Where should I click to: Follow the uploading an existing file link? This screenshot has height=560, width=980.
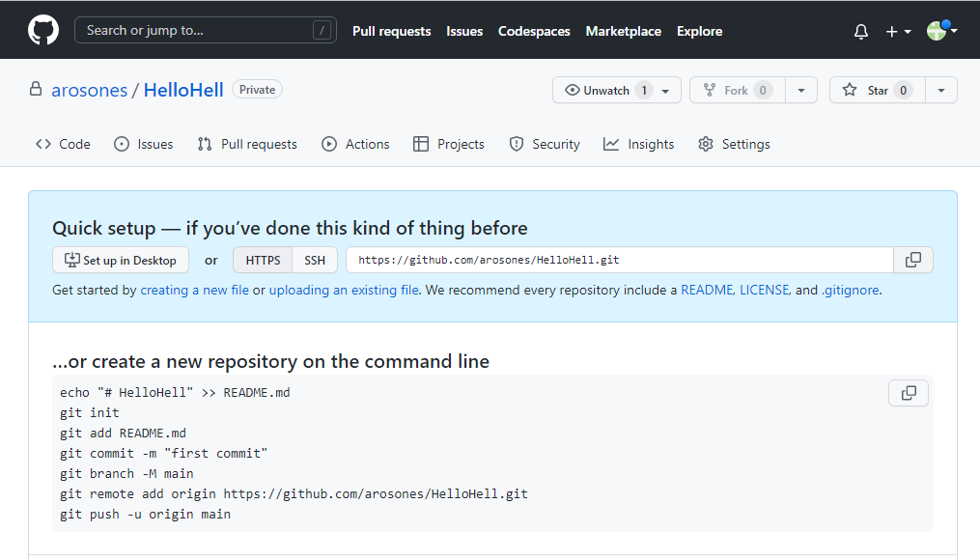344,290
